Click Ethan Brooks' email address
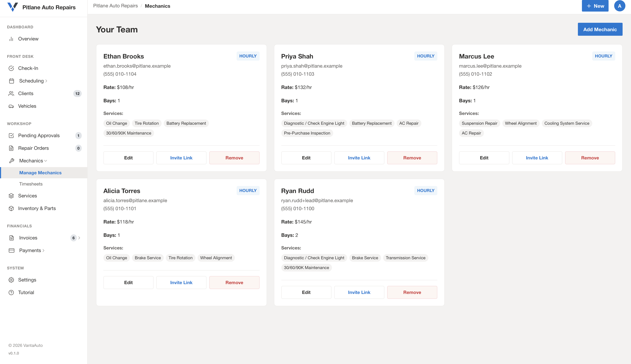The width and height of the screenshot is (631, 364). tap(137, 66)
